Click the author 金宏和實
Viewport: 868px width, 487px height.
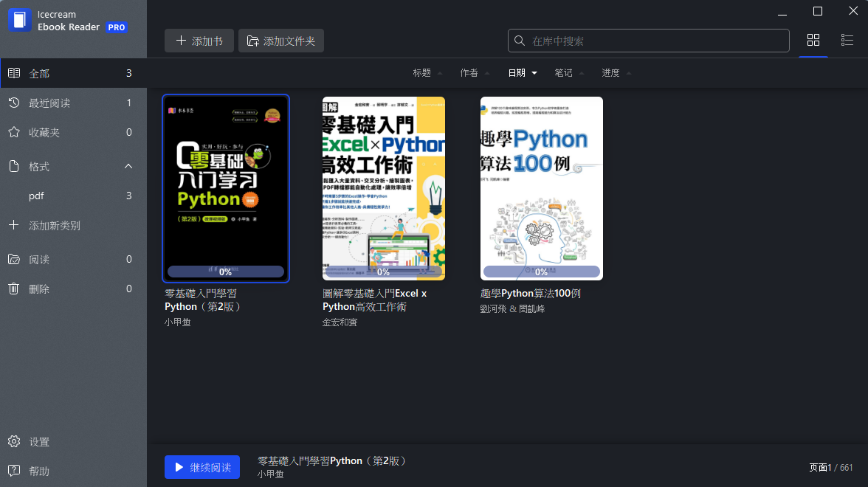pyautogui.click(x=340, y=322)
